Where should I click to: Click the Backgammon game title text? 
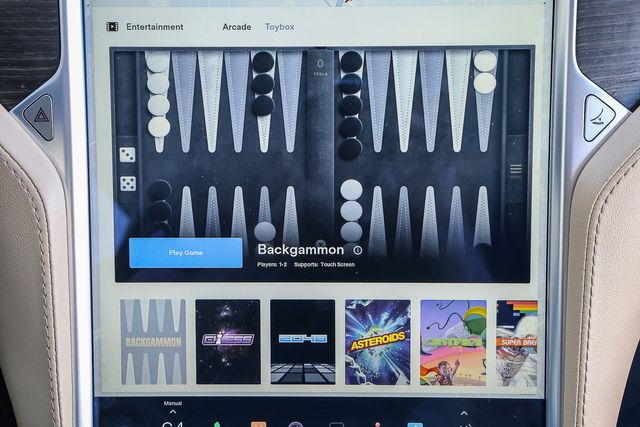coord(301,250)
